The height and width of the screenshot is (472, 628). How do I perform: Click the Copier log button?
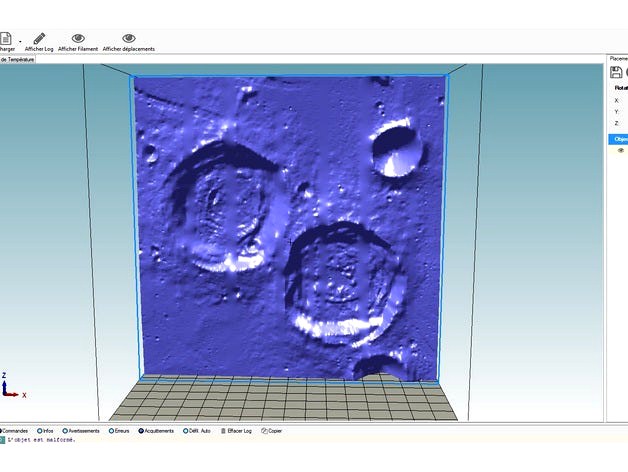272,431
